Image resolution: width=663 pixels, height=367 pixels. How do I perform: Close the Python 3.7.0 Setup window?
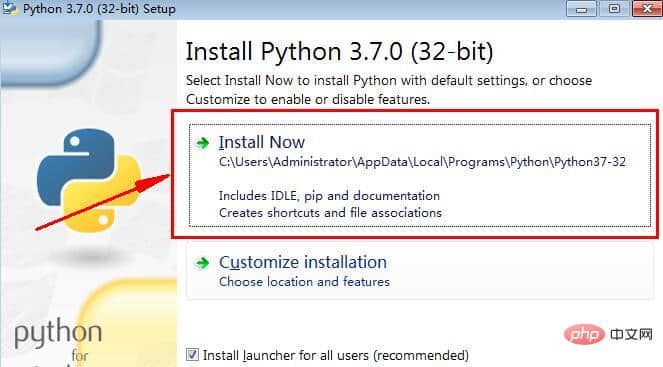click(647, 9)
